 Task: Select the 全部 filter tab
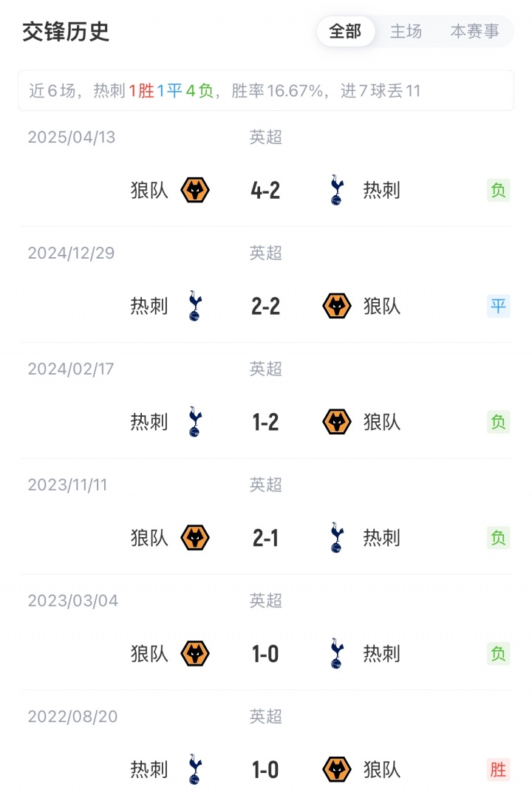click(x=345, y=32)
